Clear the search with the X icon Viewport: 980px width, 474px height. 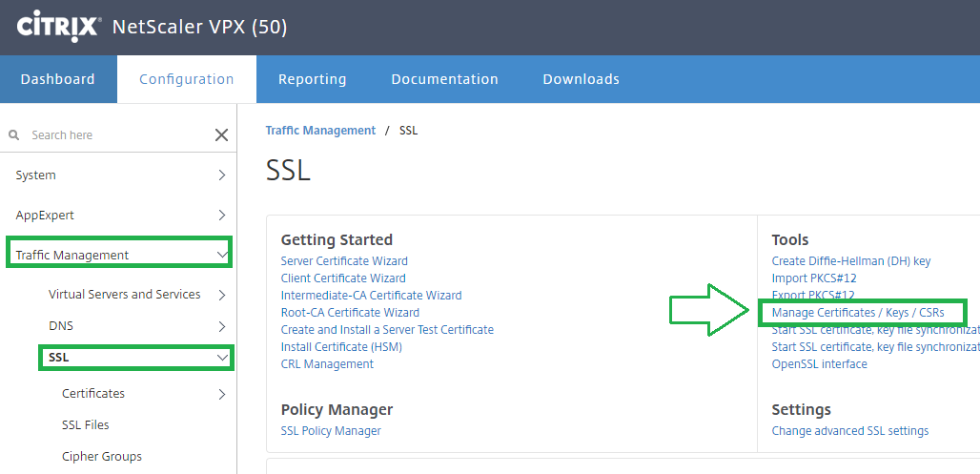click(x=221, y=135)
